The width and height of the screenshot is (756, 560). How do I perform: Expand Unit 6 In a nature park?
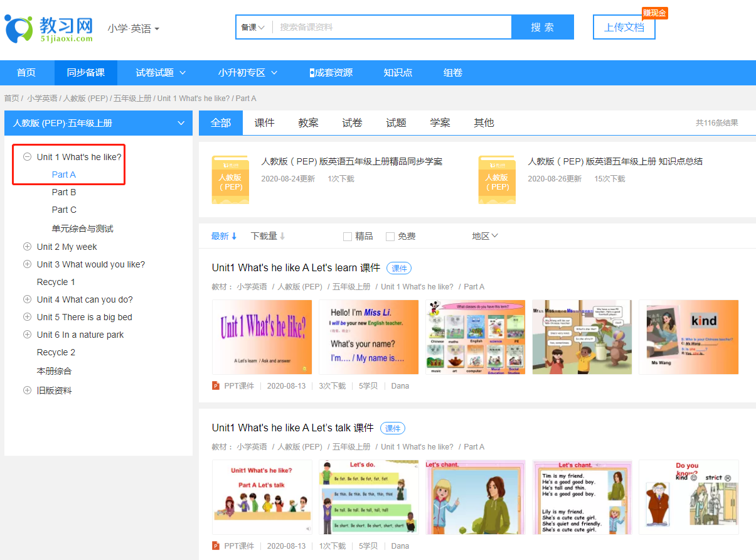(x=27, y=335)
